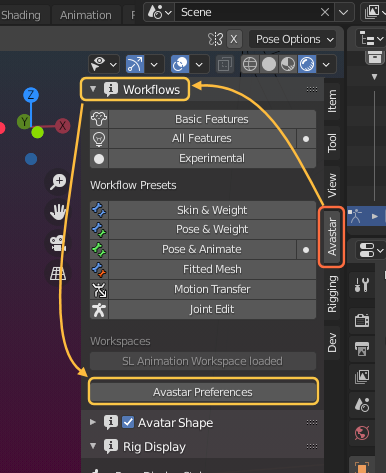This screenshot has width=386, height=473.
Task: Choose the Pose & Animate preset
Action: pos(202,249)
